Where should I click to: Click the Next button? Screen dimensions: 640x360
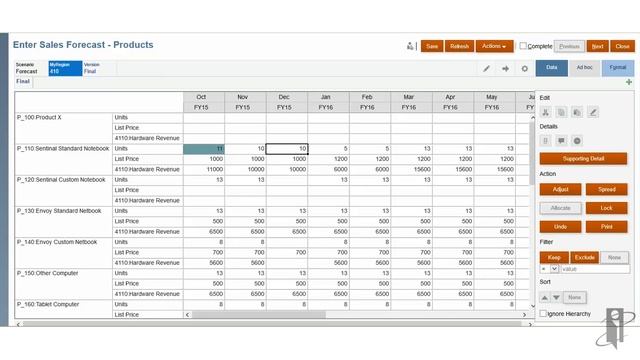(x=598, y=46)
